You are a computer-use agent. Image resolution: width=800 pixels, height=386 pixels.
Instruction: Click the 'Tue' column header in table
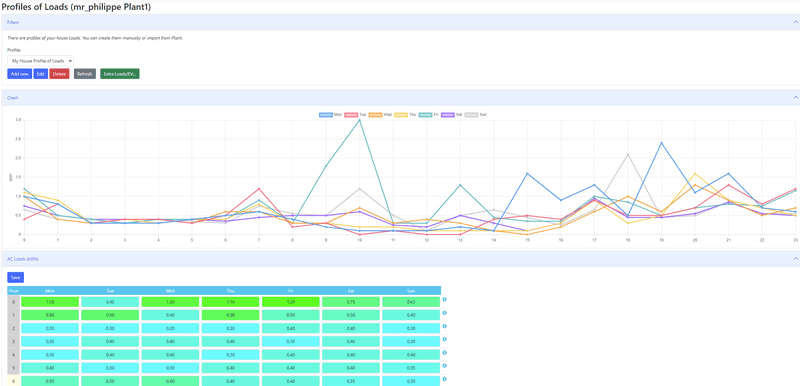pos(110,291)
